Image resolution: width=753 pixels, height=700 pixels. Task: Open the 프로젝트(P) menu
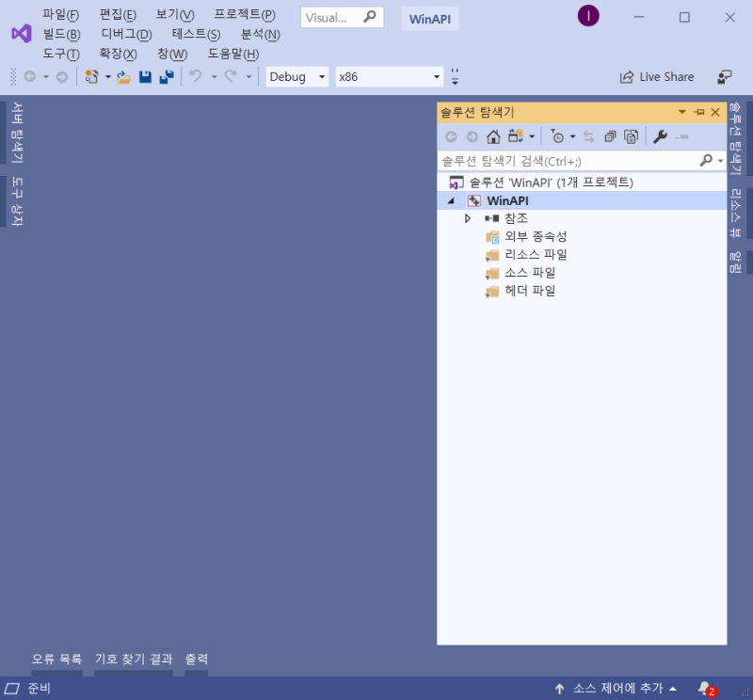click(245, 15)
